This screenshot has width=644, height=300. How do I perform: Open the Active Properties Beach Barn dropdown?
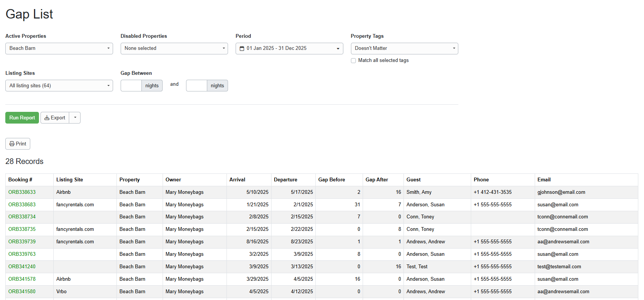pos(59,48)
